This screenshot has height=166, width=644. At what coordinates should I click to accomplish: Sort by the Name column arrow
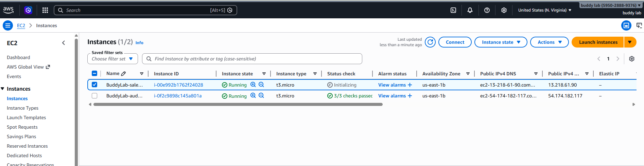pyautogui.click(x=142, y=74)
